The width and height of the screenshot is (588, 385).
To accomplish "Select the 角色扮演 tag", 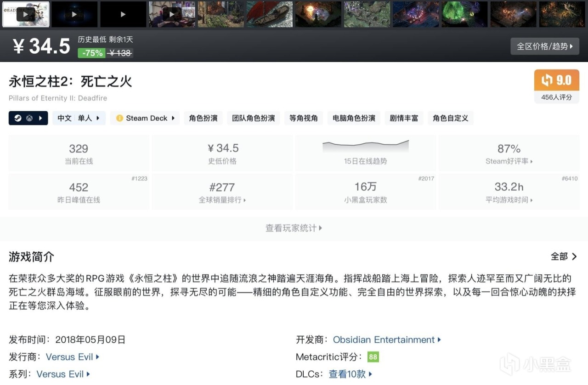I will coord(203,118).
